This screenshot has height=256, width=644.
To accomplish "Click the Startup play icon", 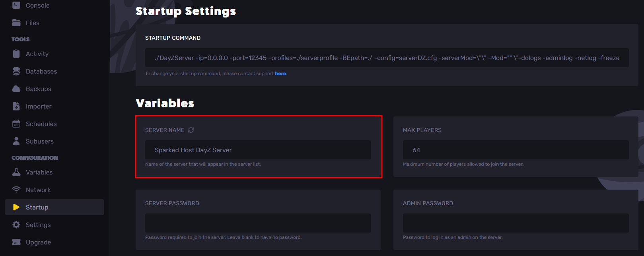I will click(x=16, y=207).
